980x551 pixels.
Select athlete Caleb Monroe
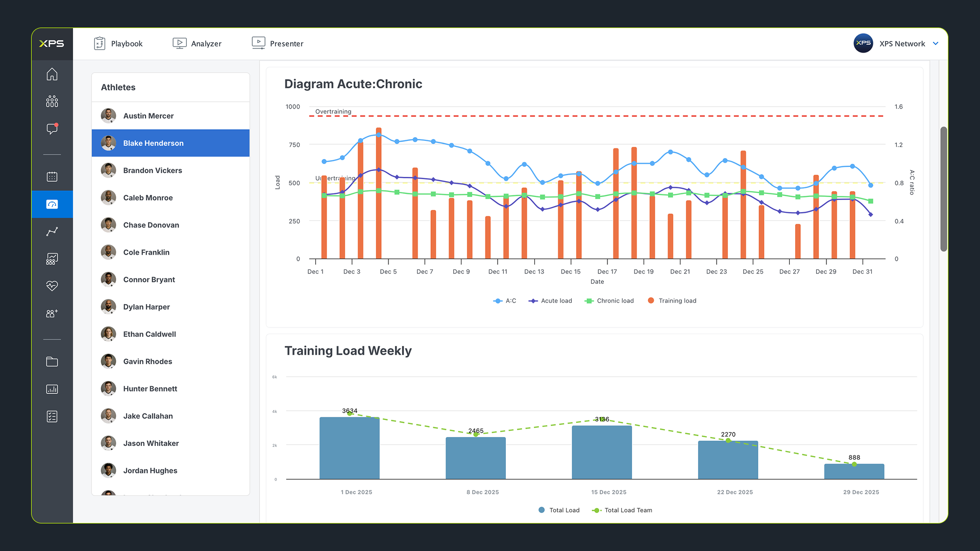tap(148, 197)
